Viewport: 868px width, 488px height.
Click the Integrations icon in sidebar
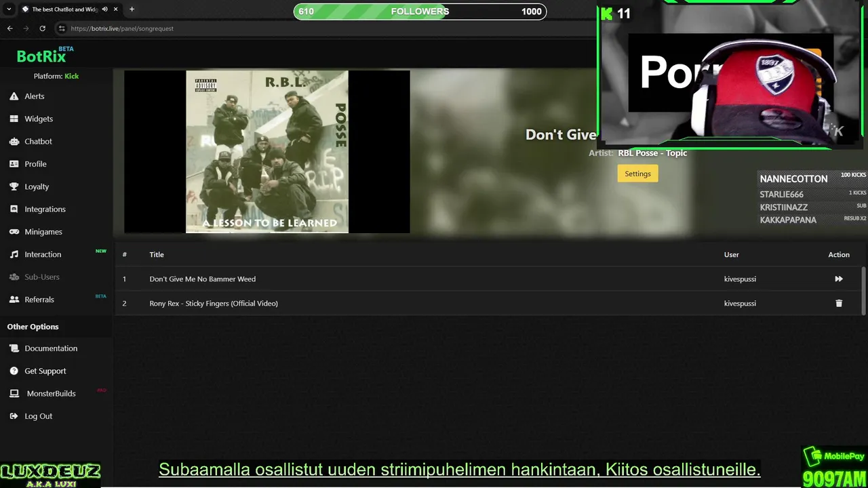coord(14,209)
